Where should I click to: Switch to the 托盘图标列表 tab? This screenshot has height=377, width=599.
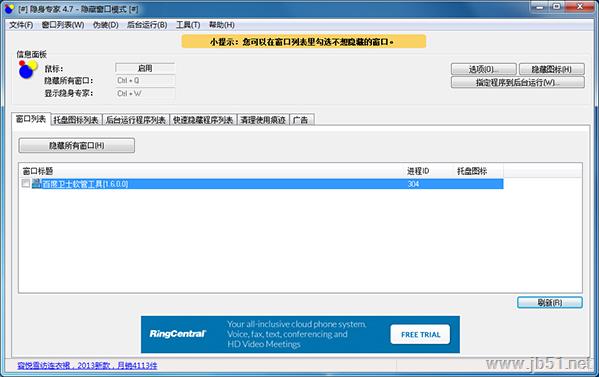coord(76,120)
